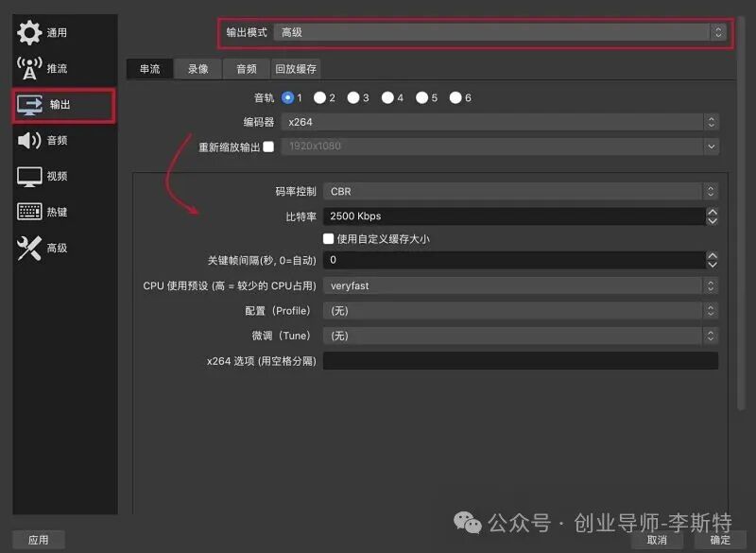Open the 编码器 encoder dropdown

518,122
